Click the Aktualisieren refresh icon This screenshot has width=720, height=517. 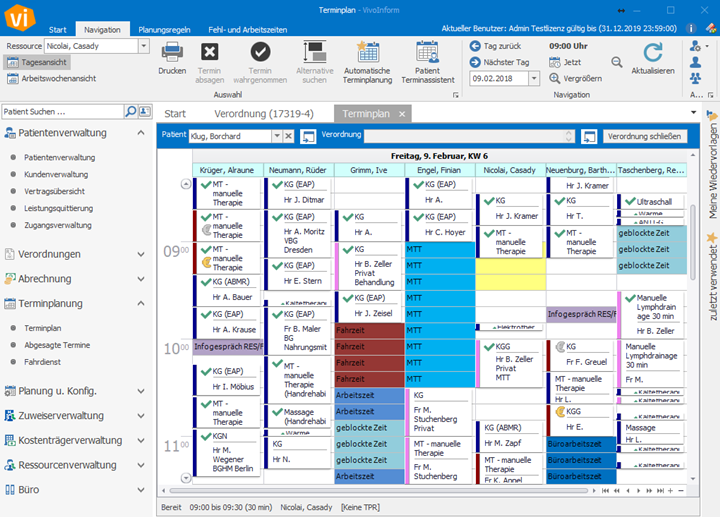[x=652, y=52]
